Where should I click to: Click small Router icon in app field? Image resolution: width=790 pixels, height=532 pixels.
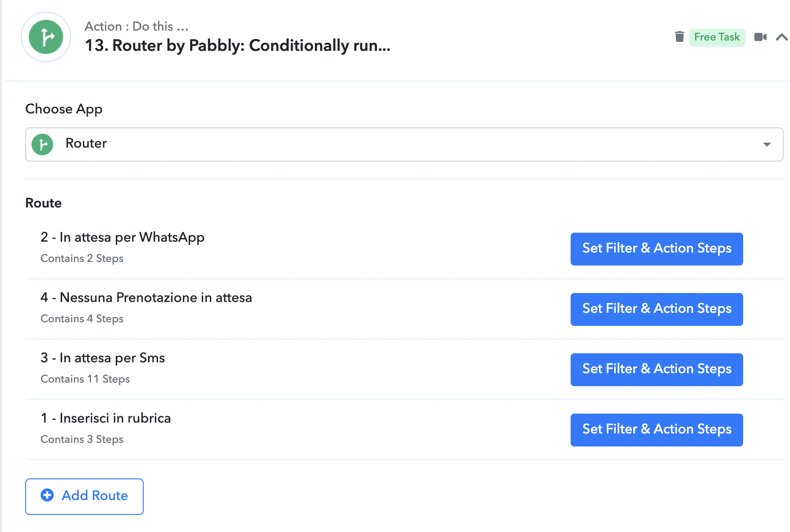(x=42, y=144)
